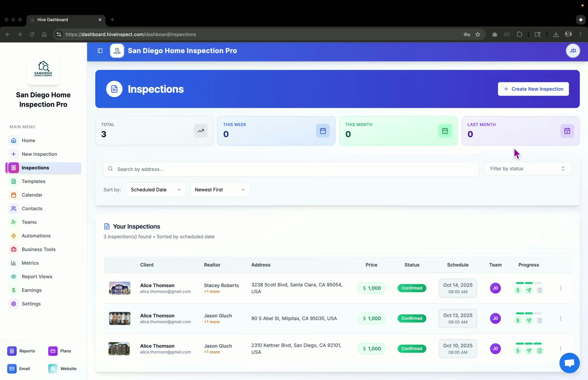
Task: Click the Total trend arrow icon
Action: click(x=201, y=131)
